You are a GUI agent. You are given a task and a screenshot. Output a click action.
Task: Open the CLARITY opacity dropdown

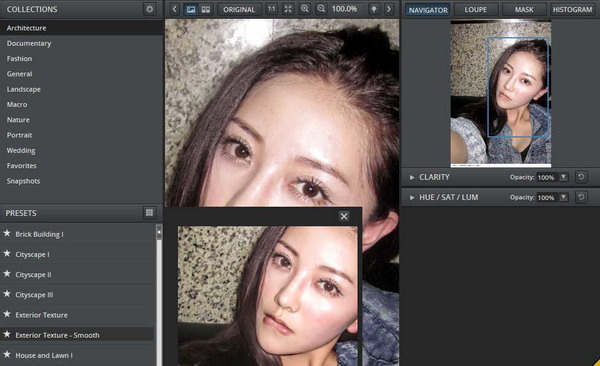[x=563, y=177]
